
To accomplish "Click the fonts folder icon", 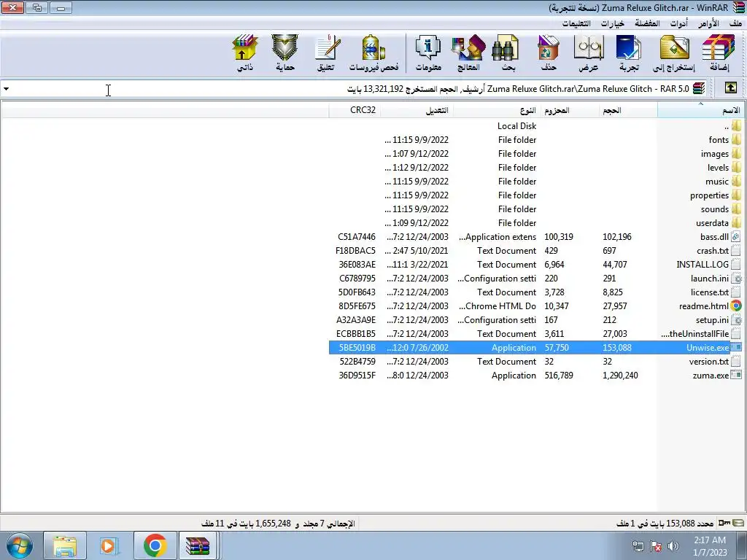I will point(737,139).
